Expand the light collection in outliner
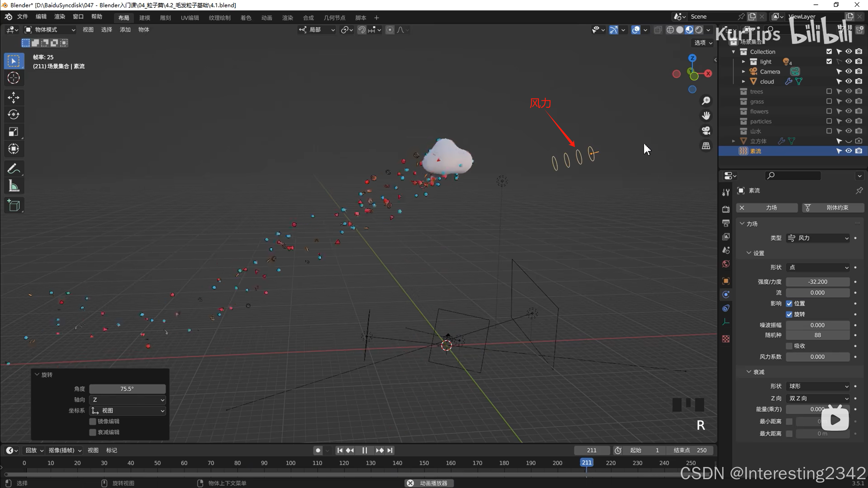Viewport: 868px width, 488px height. click(x=743, y=62)
